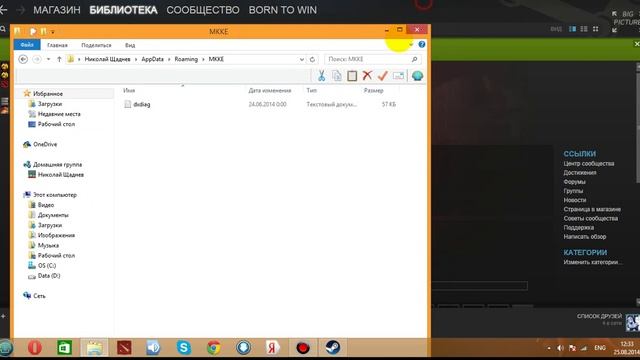The width and height of the screenshot is (640, 360).
Task: Click the Explorer Back navigation arrow
Action: [x=23, y=59]
